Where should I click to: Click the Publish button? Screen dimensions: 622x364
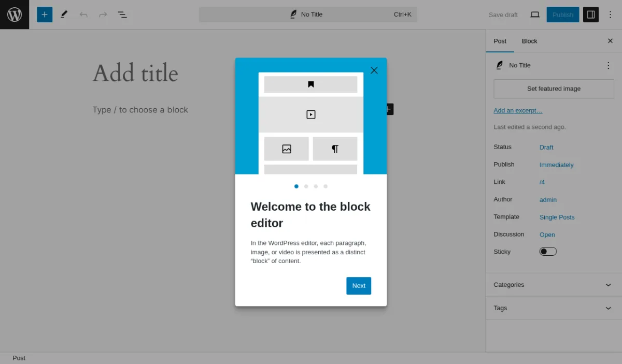pyautogui.click(x=563, y=14)
